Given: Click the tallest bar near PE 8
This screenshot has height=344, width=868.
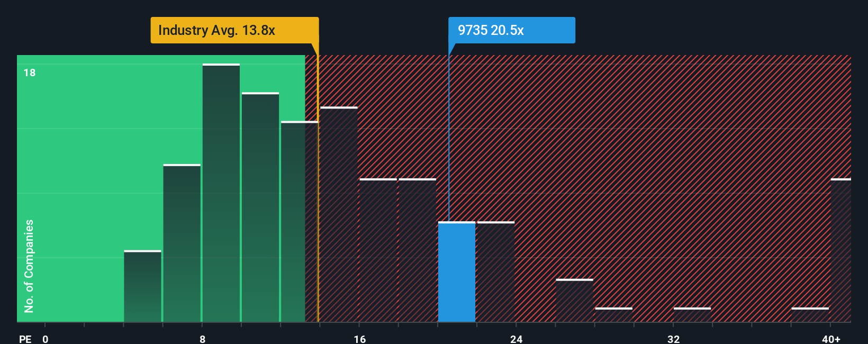Looking at the screenshot, I should [x=221, y=193].
